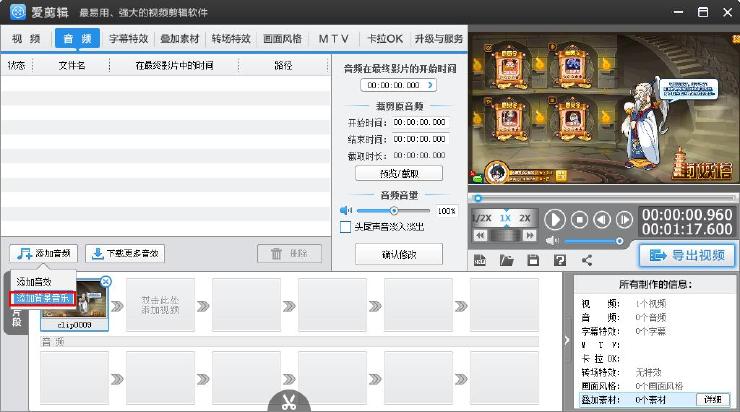This screenshot has width=740, height=412.
Task: Set playback speed to 1/2X
Action: click(x=483, y=218)
